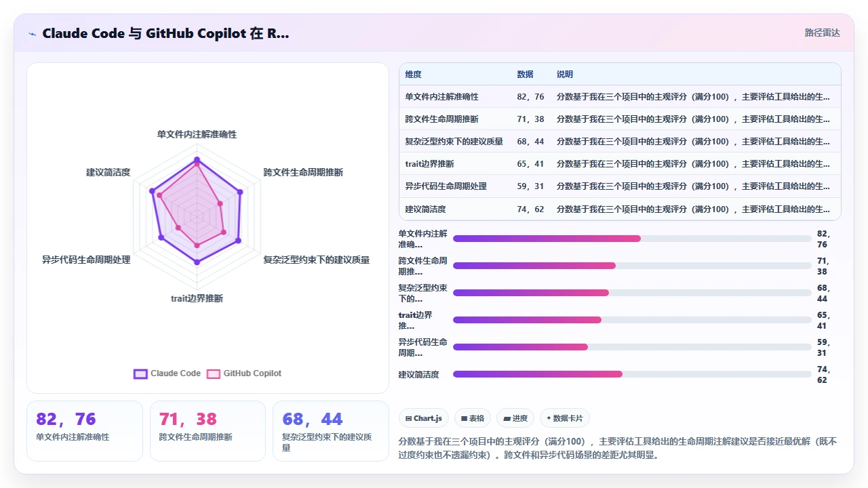
Task: Click the radar axis label "异步代码生命周期处理"
Action: pyautogui.click(x=86, y=260)
